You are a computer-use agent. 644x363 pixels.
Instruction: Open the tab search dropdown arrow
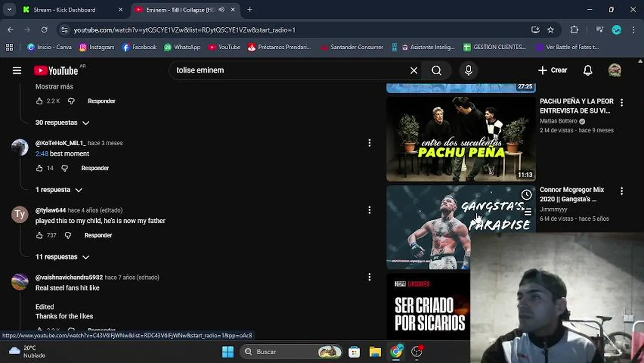pyautogui.click(x=9, y=10)
